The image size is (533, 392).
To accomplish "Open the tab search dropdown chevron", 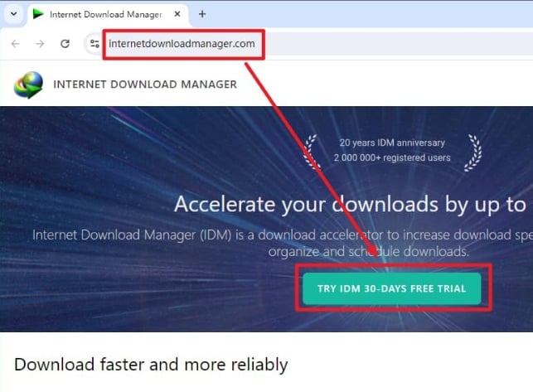I will (x=13, y=14).
